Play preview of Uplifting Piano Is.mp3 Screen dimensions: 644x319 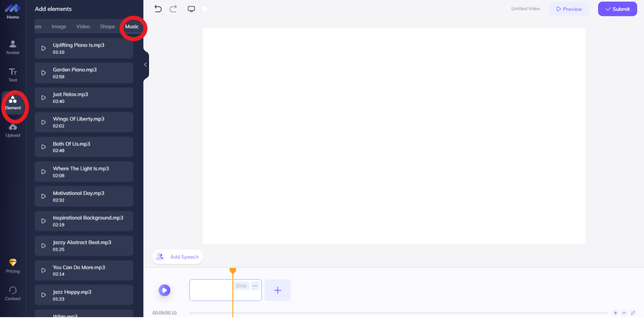[44, 48]
